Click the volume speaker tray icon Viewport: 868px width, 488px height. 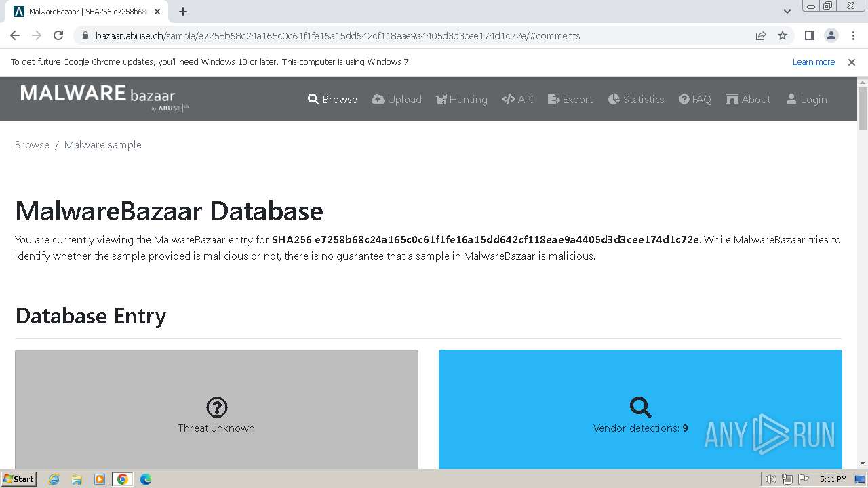(771, 479)
